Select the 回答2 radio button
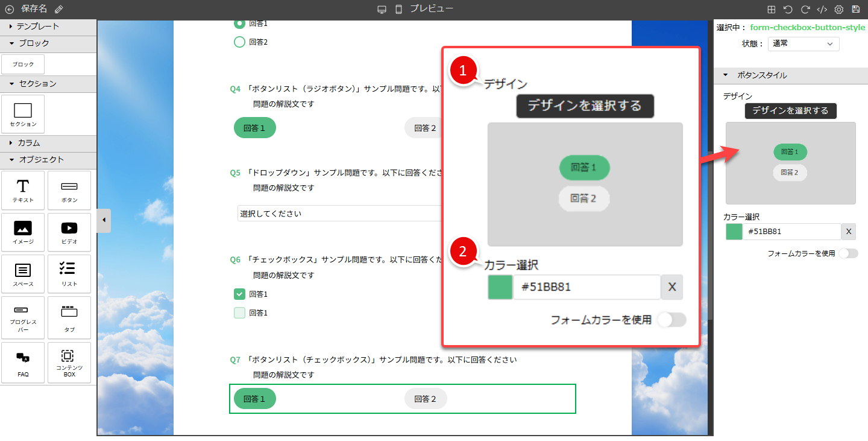This screenshot has height=441, width=868. point(239,42)
